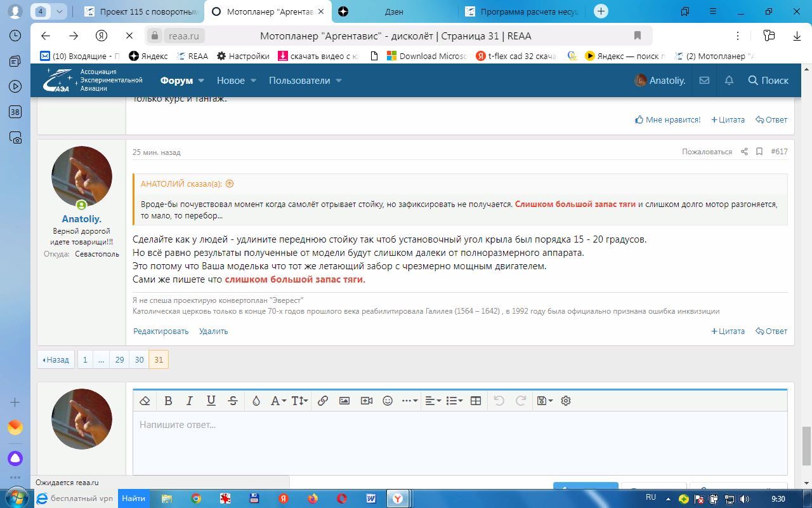Open the text color droplet picker
Screen dimensions: 812x508
256,401
